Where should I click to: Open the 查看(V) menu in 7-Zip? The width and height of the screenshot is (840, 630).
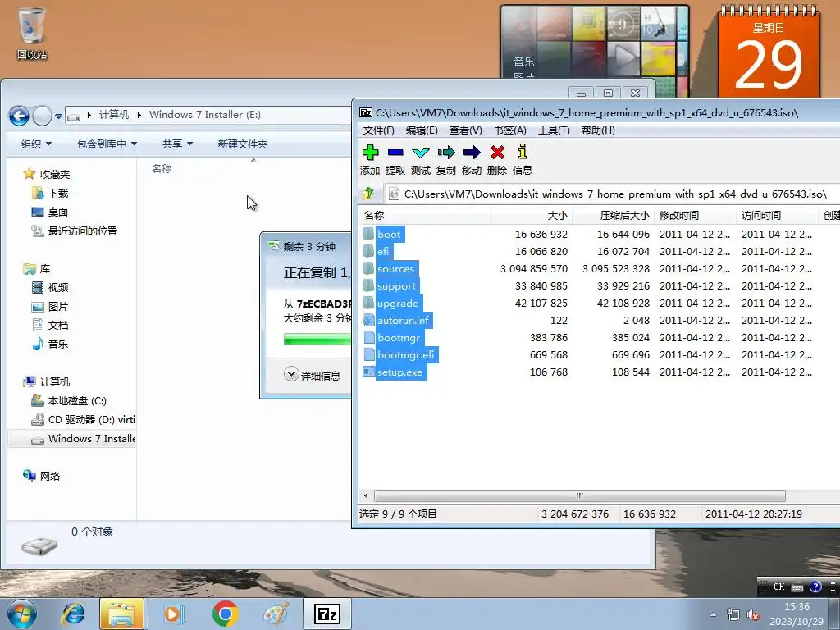tap(466, 130)
